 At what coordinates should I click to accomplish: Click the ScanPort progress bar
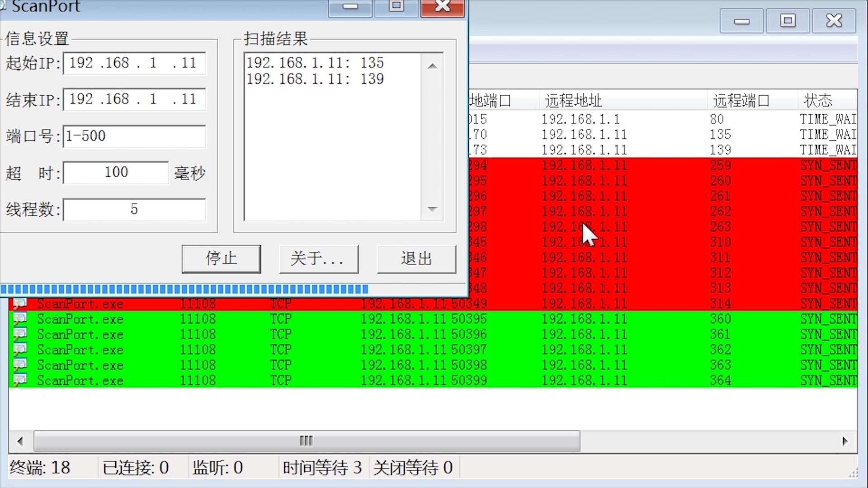pyautogui.click(x=233, y=289)
